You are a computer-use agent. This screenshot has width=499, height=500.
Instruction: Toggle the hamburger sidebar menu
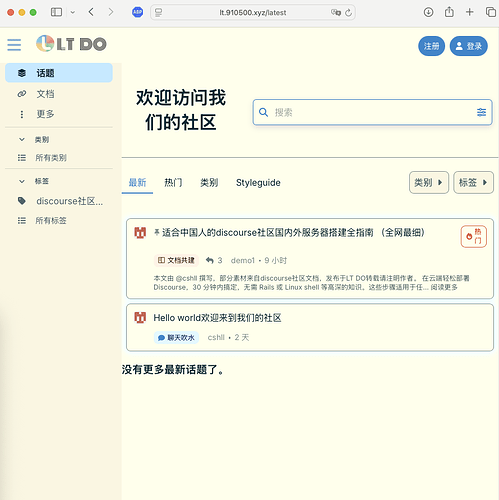(x=14, y=45)
